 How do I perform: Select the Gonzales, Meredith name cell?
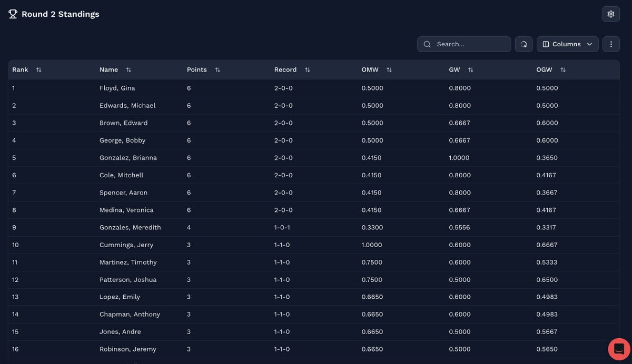[130, 227]
